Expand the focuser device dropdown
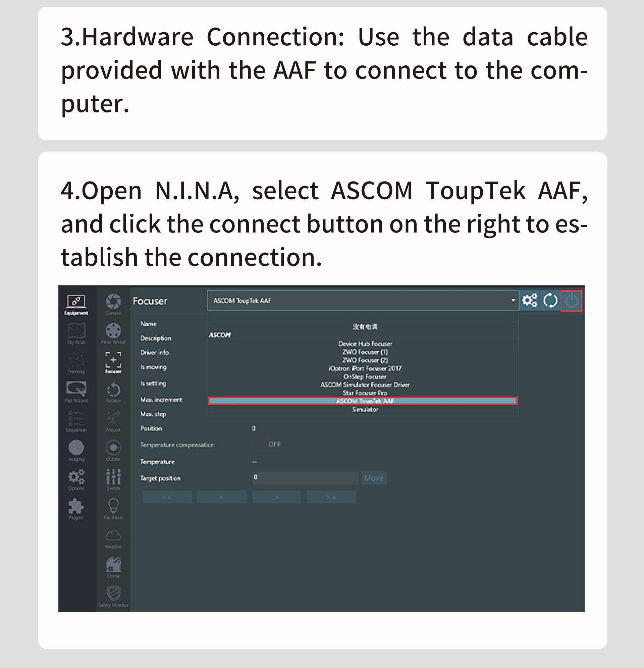 pyautogui.click(x=513, y=300)
